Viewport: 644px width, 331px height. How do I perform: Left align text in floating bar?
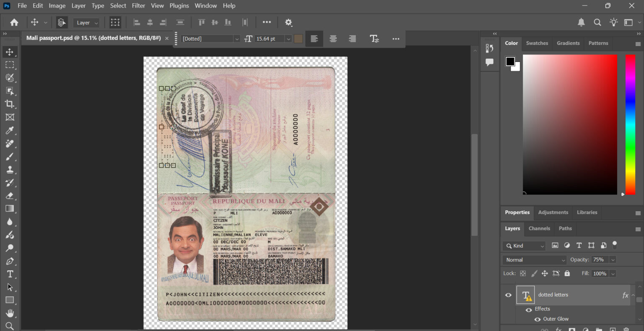click(x=314, y=39)
